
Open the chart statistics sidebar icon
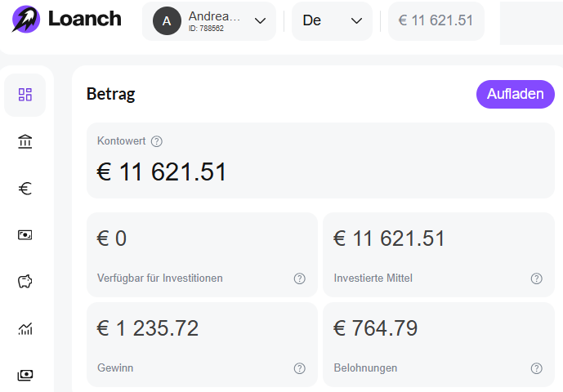25,329
